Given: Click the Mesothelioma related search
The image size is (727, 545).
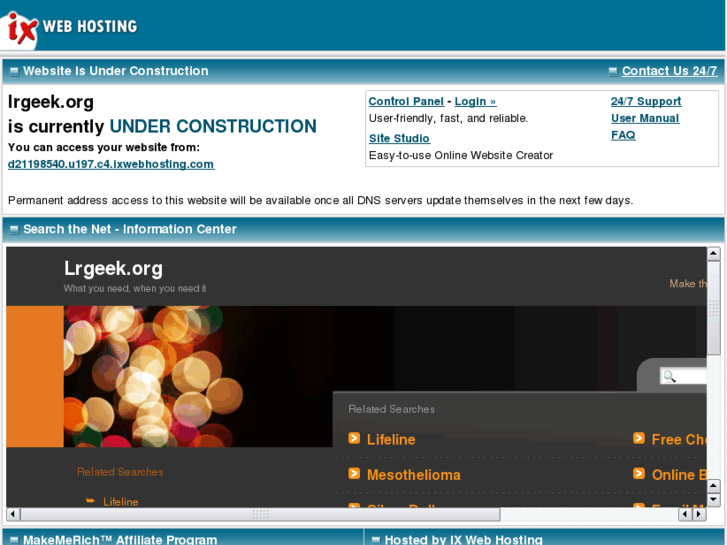Looking at the screenshot, I should coord(414,474).
